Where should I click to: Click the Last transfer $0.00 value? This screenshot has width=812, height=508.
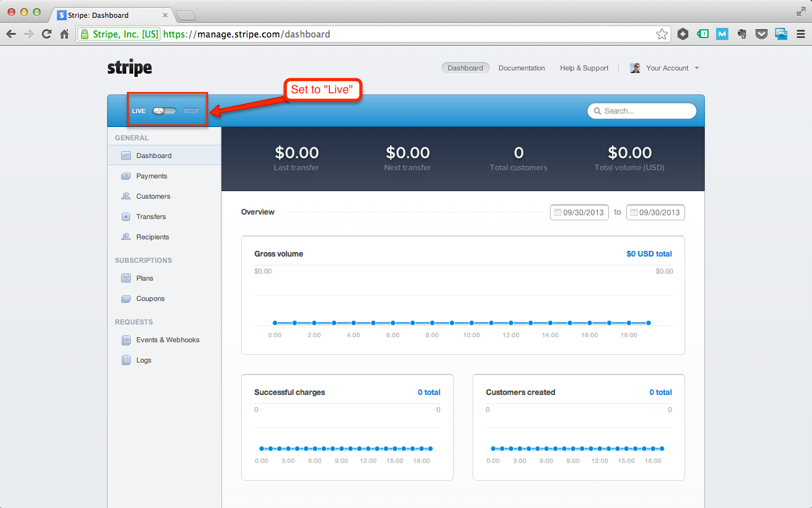(296, 152)
